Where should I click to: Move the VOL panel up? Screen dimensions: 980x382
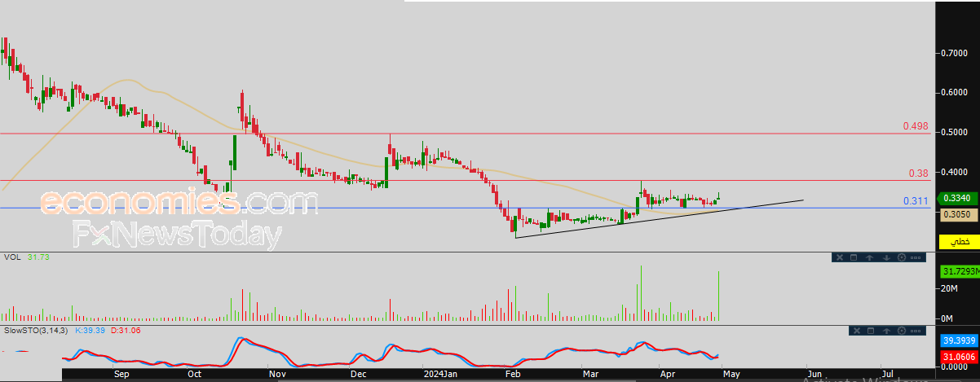click(869, 257)
